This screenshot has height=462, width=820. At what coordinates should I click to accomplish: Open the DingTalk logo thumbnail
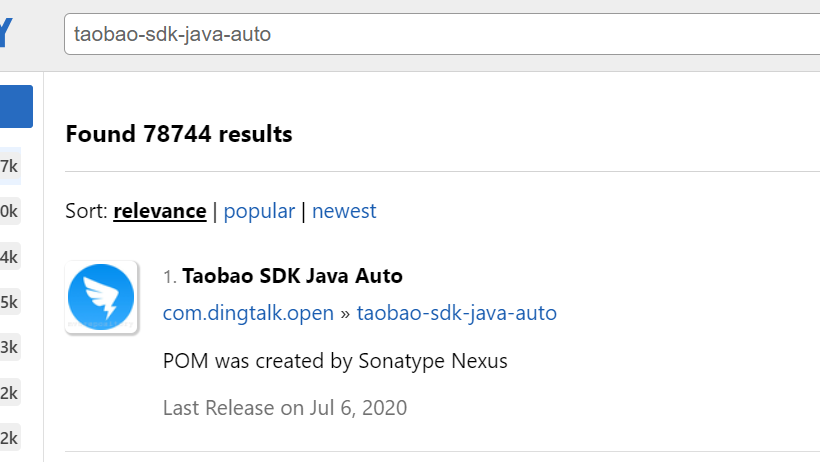(101, 297)
